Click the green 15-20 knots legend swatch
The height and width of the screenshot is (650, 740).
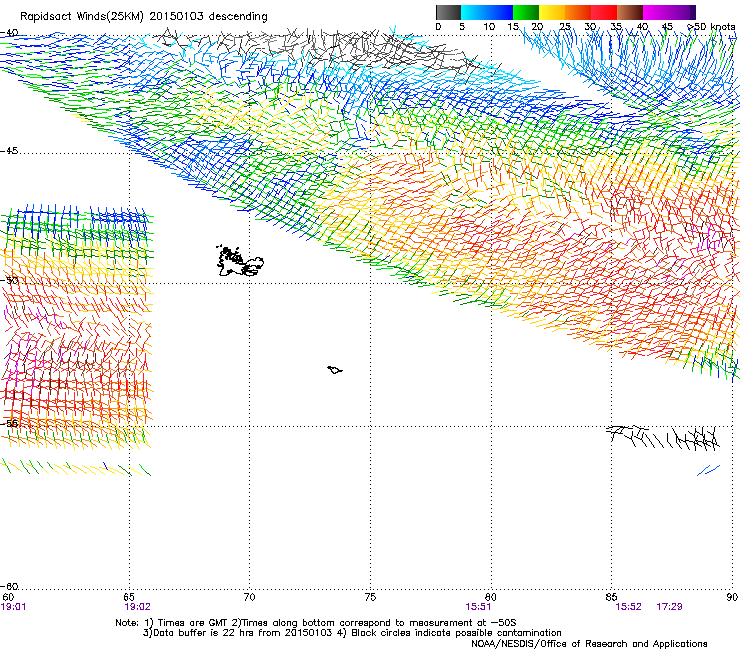526,12
